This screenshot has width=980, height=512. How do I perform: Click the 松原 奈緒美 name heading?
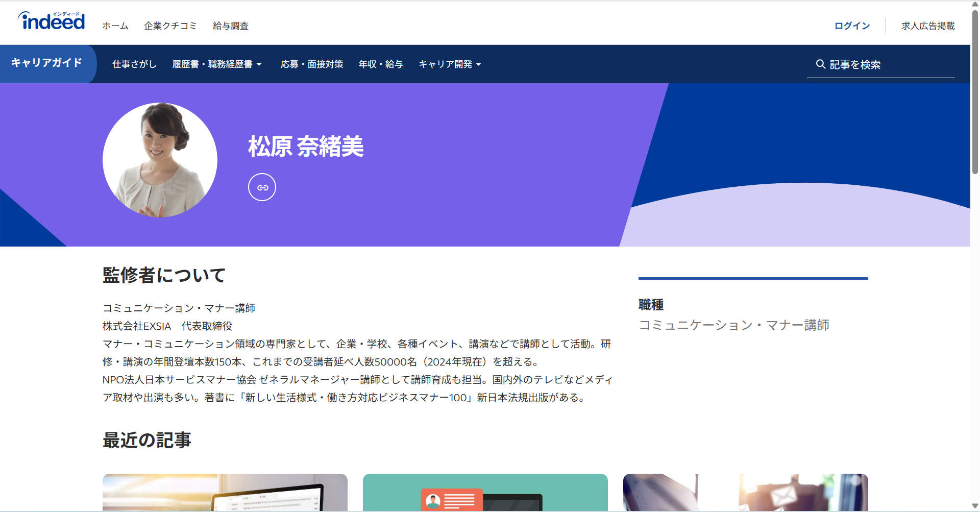pyautogui.click(x=306, y=147)
